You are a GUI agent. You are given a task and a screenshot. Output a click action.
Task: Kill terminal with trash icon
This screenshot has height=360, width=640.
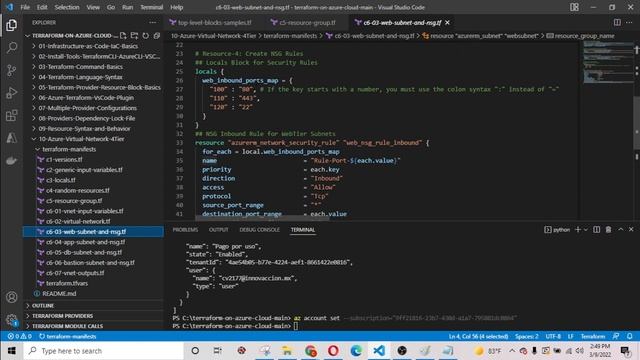coord(608,230)
